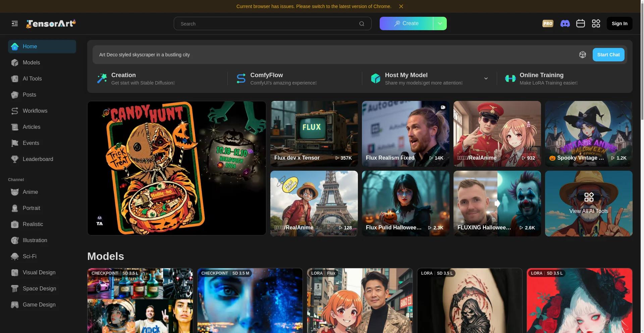This screenshot has height=333, width=644.
Task: Click the Articles sidebar icon
Action: click(x=15, y=127)
